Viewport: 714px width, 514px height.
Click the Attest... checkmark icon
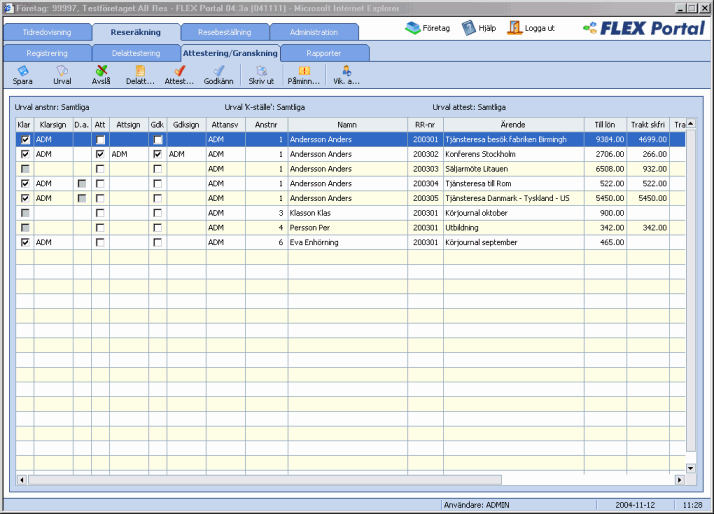point(179,71)
